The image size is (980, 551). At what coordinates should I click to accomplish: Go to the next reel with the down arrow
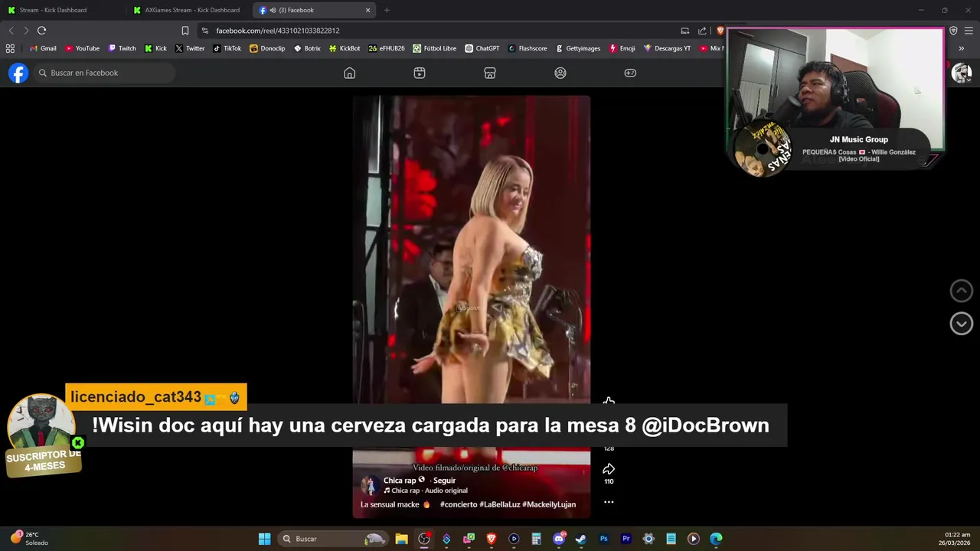pyautogui.click(x=961, y=324)
